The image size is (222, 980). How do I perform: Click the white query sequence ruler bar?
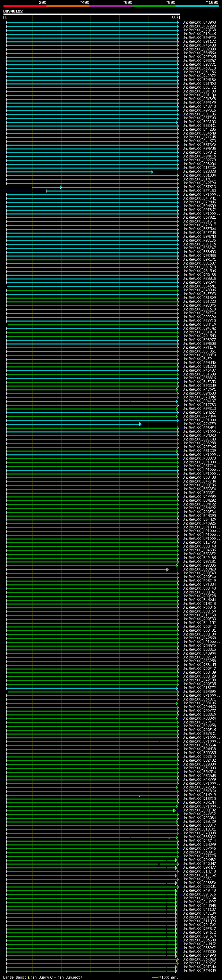point(92,14)
